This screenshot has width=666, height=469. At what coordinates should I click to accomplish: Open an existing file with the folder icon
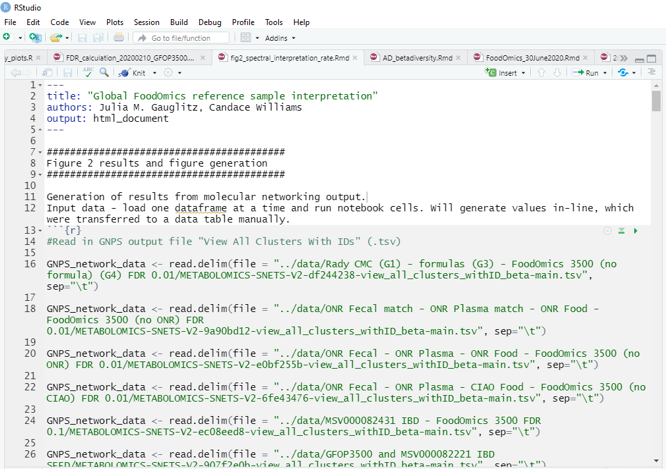pos(56,38)
